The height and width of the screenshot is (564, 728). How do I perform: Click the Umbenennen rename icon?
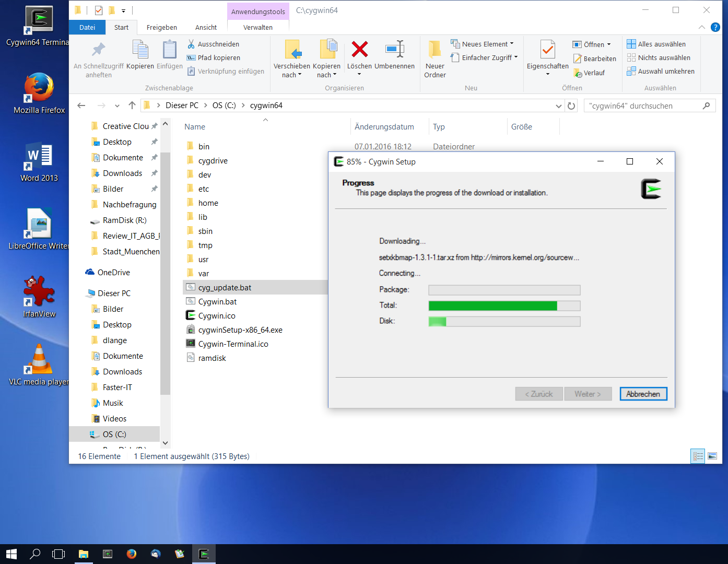395,49
